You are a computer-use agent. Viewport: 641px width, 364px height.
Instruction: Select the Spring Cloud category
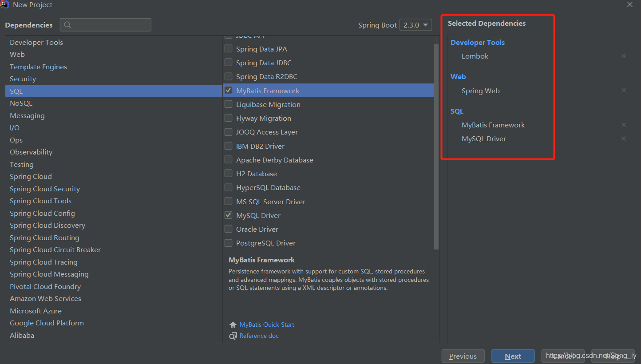pyautogui.click(x=114, y=176)
